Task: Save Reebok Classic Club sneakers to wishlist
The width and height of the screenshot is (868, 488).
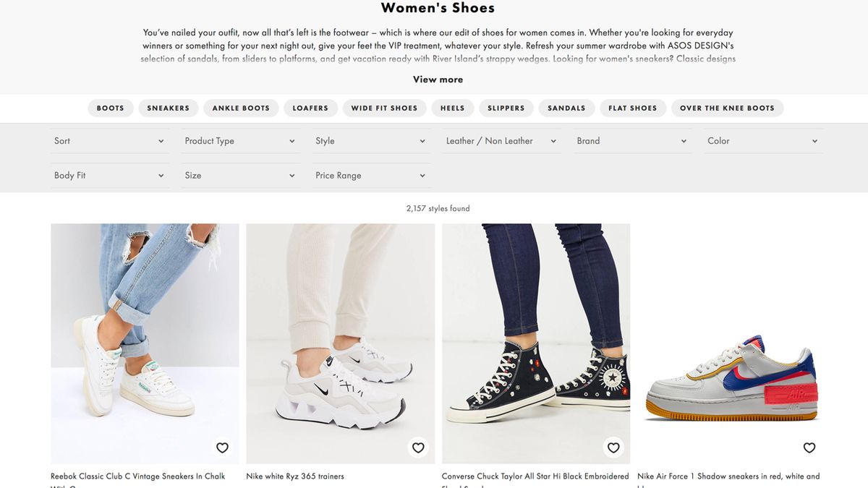Action: click(222, 448)
